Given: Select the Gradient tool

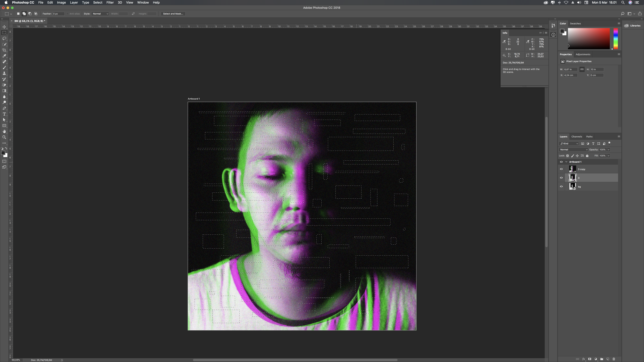Looking at the screenshot, I should [x=4, y=91].
